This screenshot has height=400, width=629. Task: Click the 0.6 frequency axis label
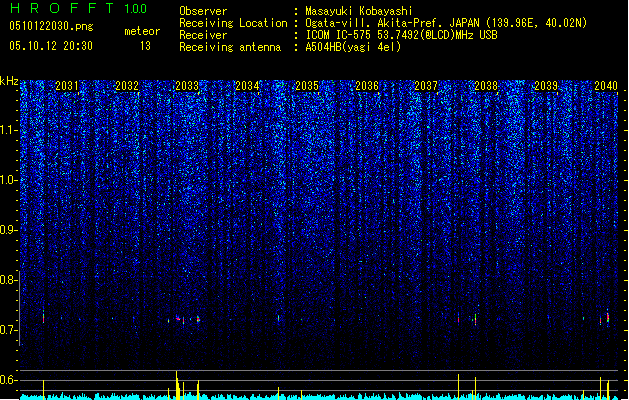9,380
